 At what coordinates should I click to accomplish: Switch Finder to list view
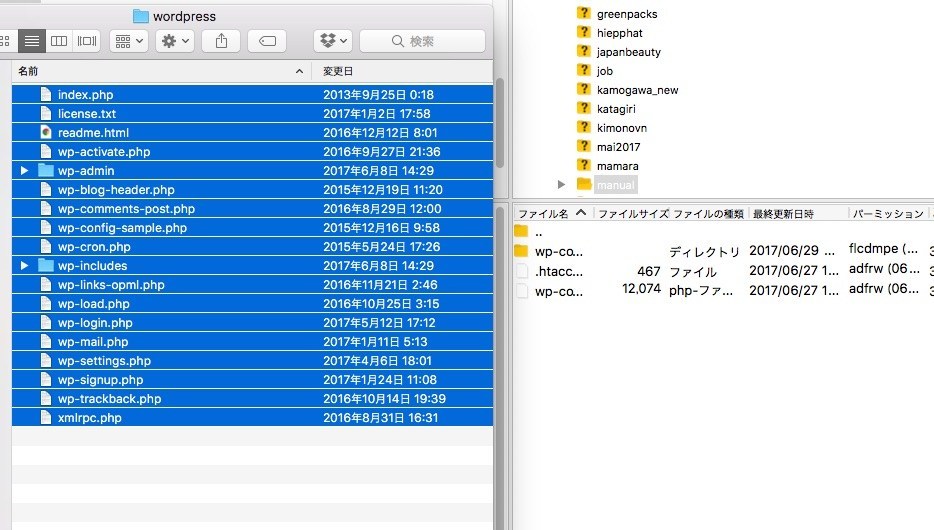(x=32, y=41)
